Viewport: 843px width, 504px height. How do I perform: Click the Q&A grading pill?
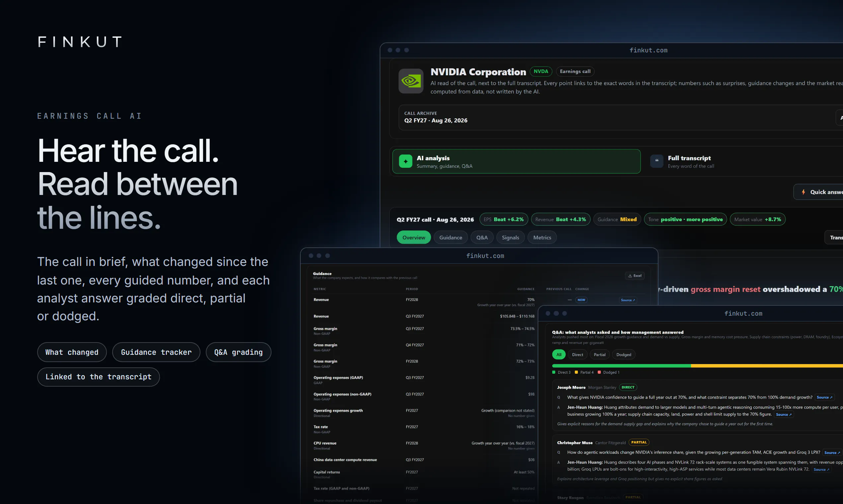238,352
